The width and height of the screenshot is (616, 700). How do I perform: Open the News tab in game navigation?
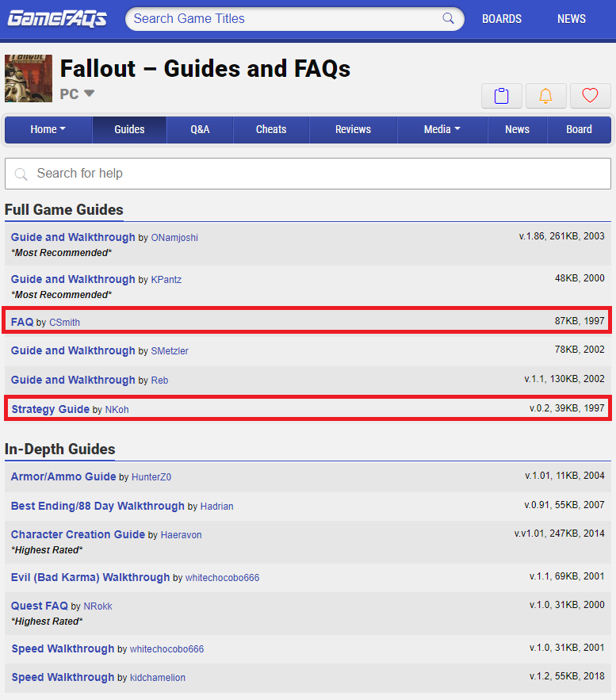518,129
